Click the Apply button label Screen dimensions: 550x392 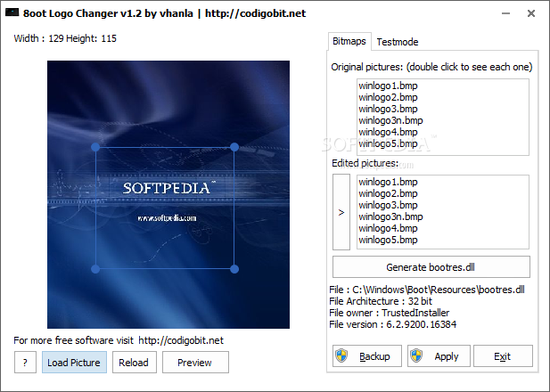click(447, 356)
